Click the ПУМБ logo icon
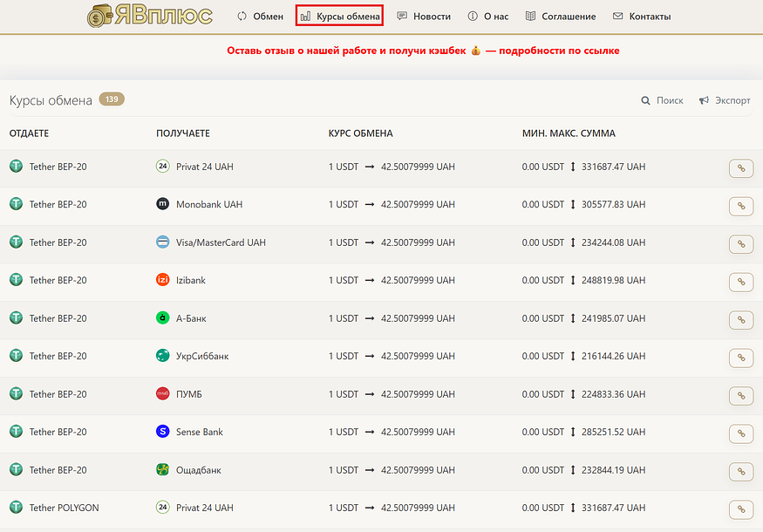The width and height of the screenshot is (763, 532). (x=162, y=394)
